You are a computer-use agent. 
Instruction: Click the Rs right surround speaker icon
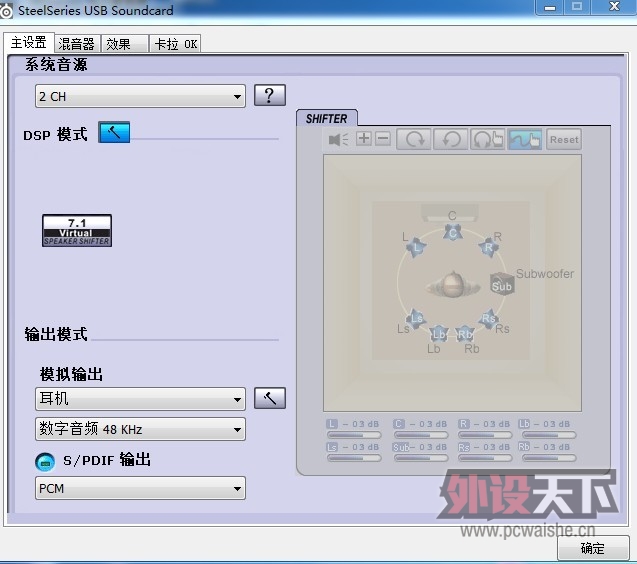489,318
